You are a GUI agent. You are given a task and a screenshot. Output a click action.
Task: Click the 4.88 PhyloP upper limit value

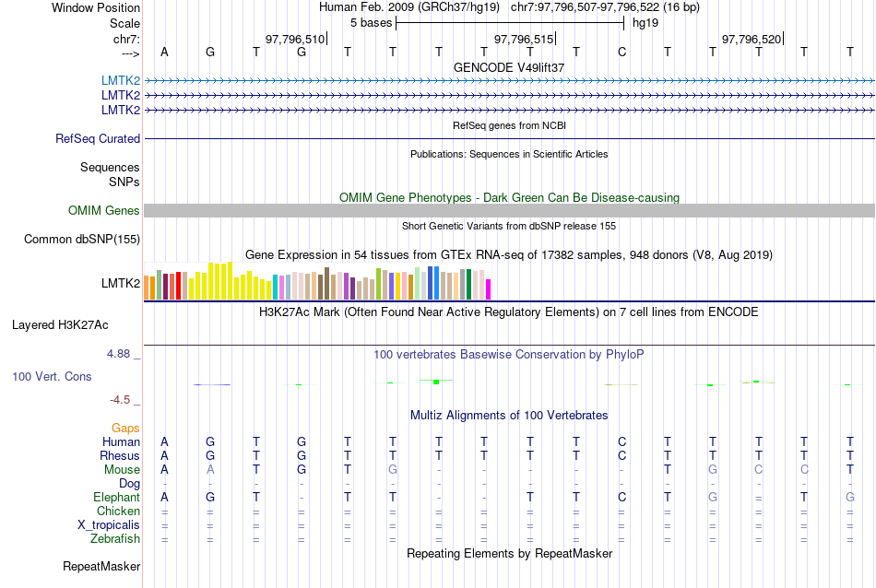(x=118, y=354)
